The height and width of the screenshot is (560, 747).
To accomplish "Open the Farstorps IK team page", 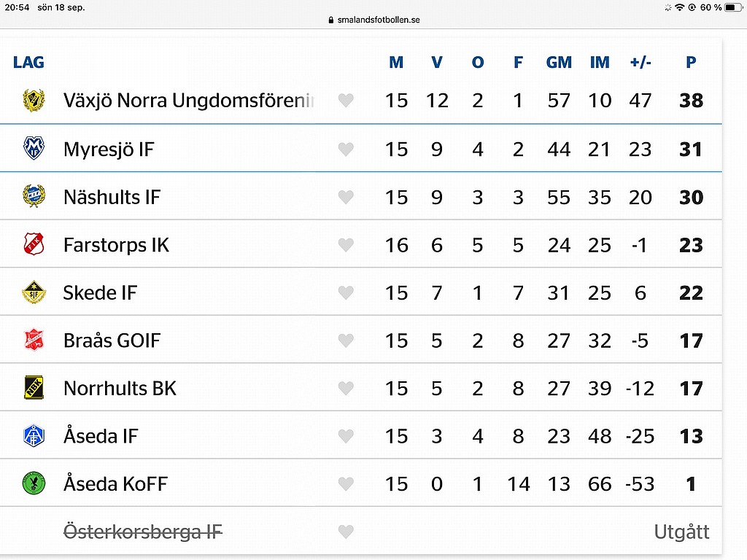I will [116, 245].
